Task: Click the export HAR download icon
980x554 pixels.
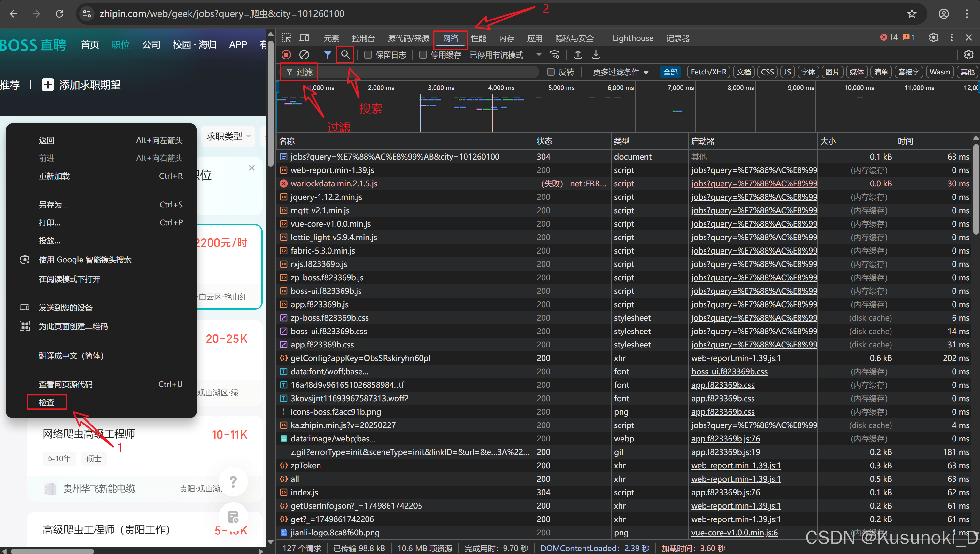Action: pos(596,55)
